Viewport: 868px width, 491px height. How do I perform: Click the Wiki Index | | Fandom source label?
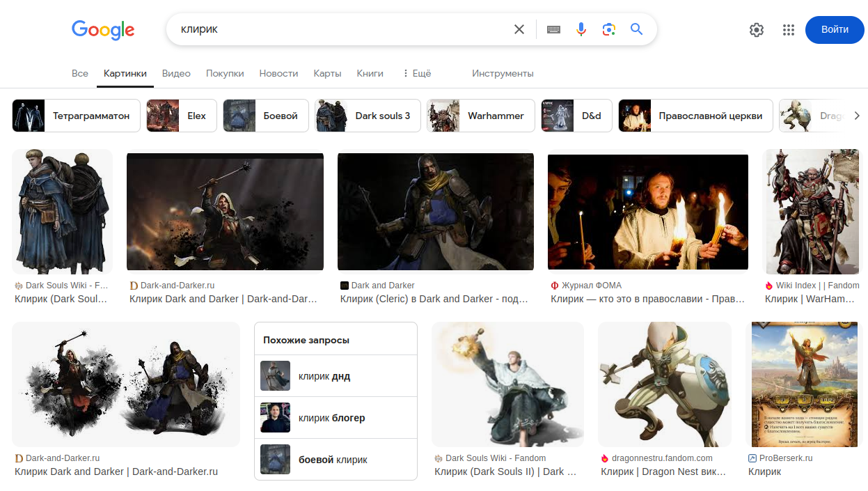817,286
